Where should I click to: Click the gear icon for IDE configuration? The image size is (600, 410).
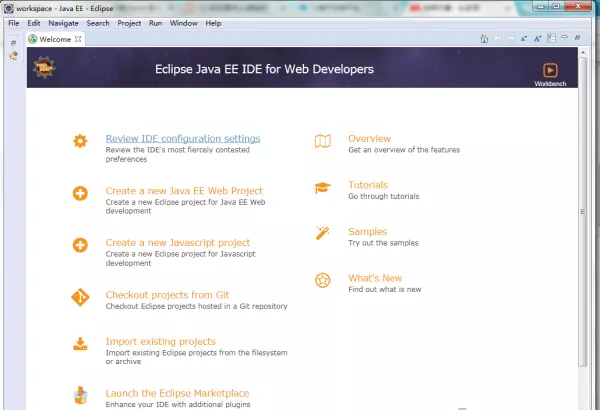(80, 141)
